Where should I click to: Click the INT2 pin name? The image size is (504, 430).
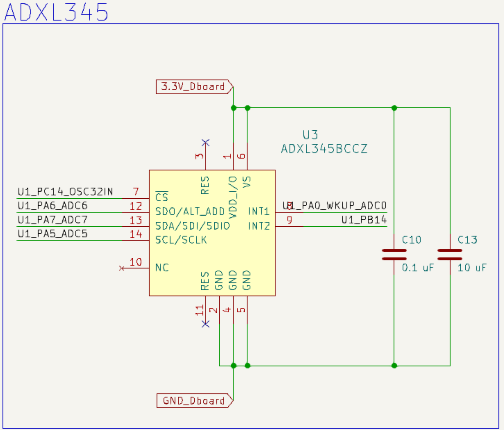tap(259, 226)
